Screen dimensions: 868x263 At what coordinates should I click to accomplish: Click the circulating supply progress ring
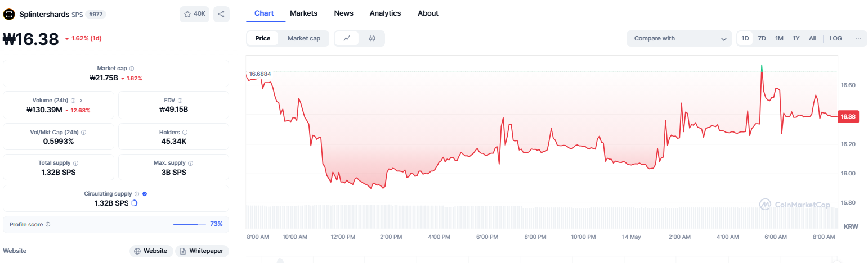134,203
